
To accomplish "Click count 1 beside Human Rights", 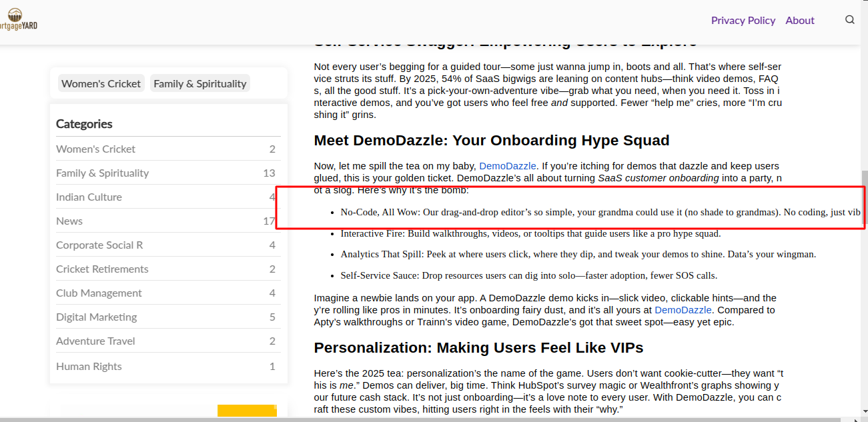I will pyautogui.click(x=272, y=366).
